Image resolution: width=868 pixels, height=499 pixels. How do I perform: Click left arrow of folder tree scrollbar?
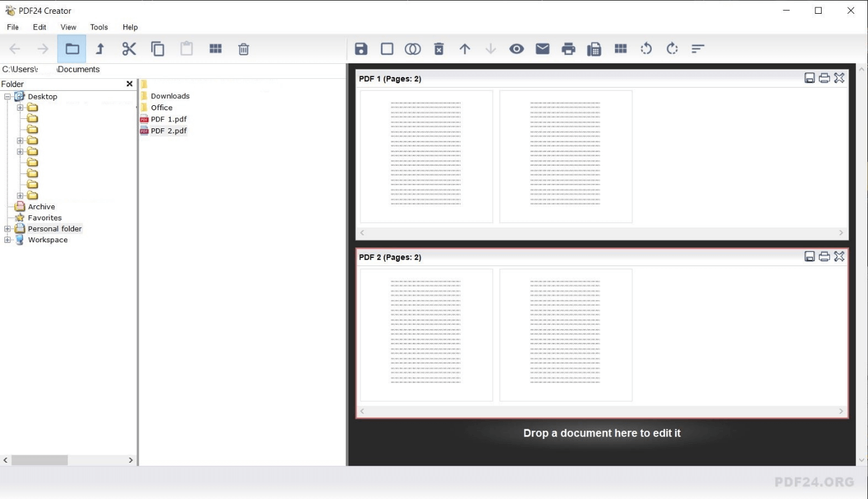pos(6,460)
